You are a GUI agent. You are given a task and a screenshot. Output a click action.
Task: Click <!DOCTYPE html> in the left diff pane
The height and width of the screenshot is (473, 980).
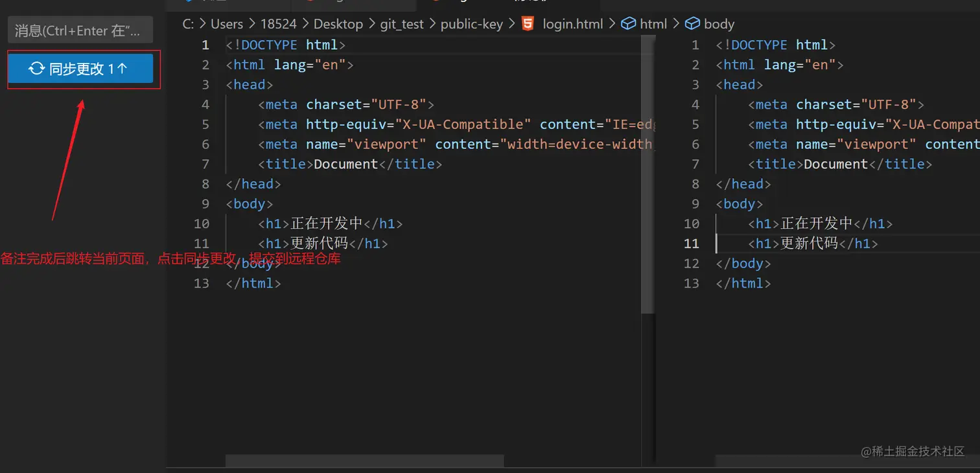tap(286, 45)
